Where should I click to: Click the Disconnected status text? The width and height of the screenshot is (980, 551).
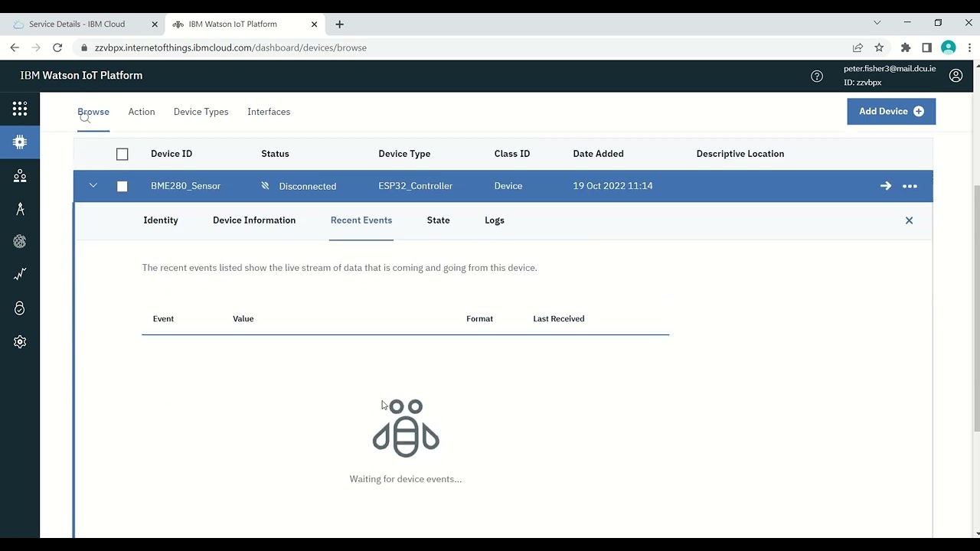tap(307, 186)
